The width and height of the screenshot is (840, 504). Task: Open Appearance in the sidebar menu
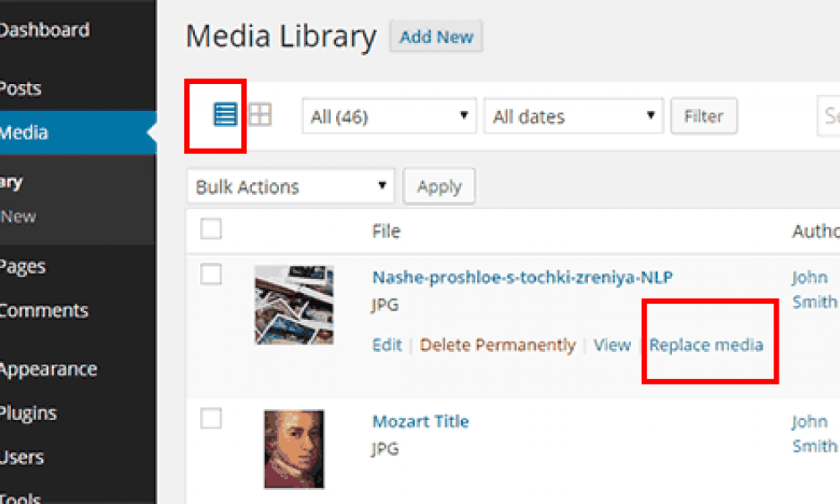click(48, 369)
